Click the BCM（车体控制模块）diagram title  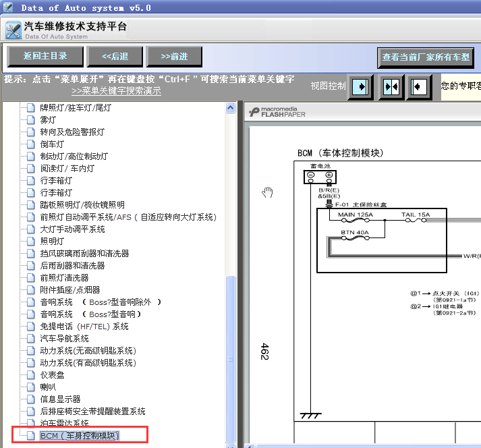pos(341,152)
